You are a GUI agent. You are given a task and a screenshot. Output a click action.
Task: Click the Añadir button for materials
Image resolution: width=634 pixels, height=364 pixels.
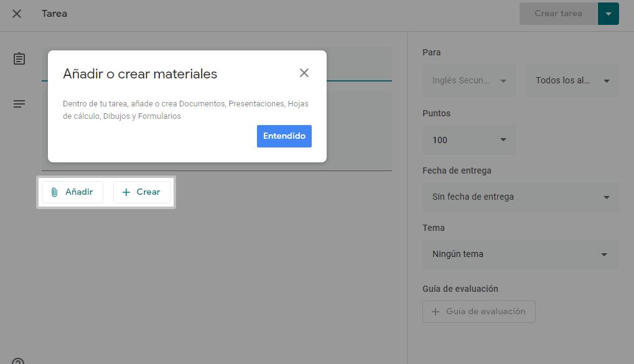point(72,192)
